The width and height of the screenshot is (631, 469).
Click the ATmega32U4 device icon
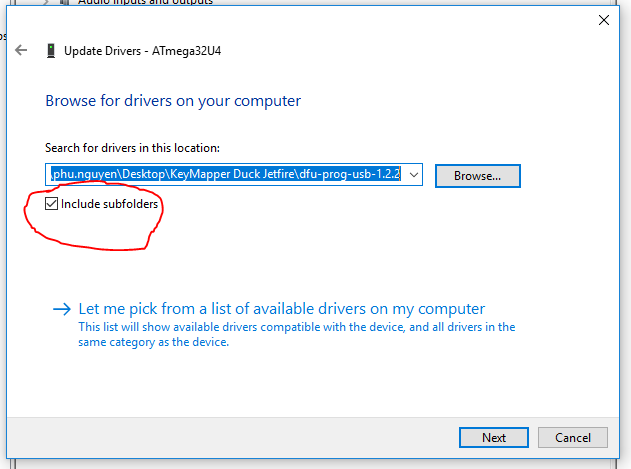51,50
